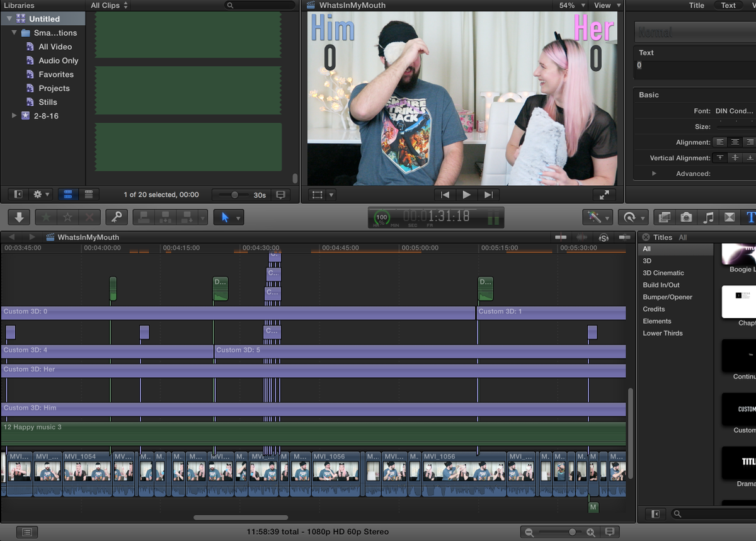Open the Transitions browser icon
756x541 pixels.
(x=730, y=217)
